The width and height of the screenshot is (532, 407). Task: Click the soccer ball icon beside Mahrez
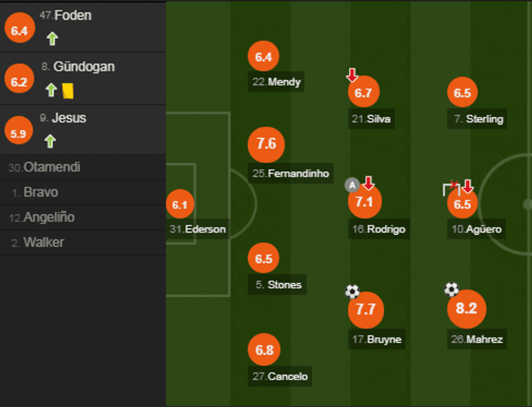pos(452,289)
